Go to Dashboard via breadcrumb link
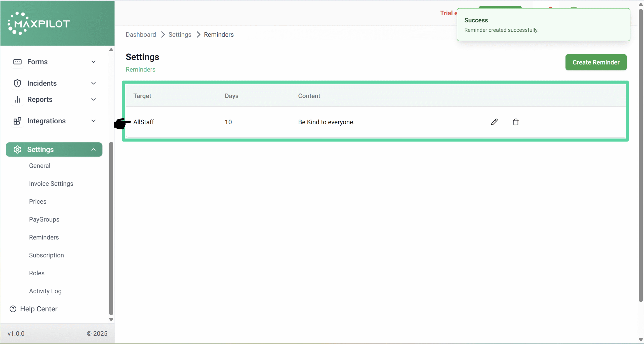644x344 pixels. [141, 34]
